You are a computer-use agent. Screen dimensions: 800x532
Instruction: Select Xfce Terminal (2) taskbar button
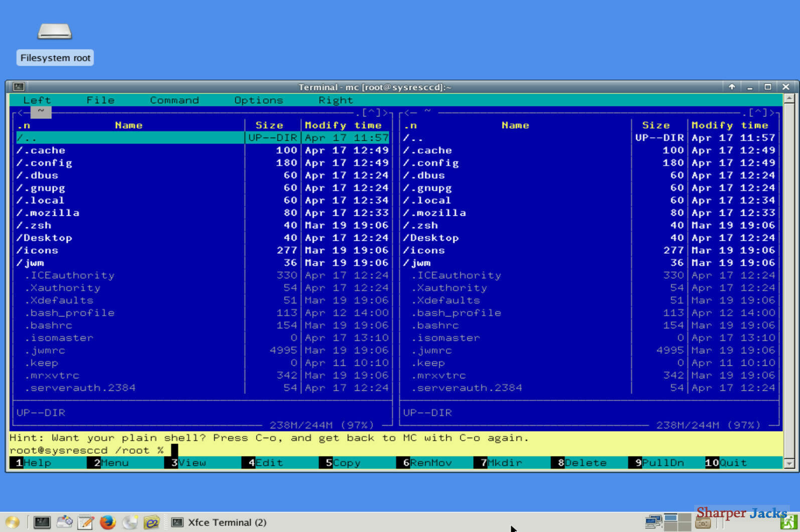(x=219, y=522)
